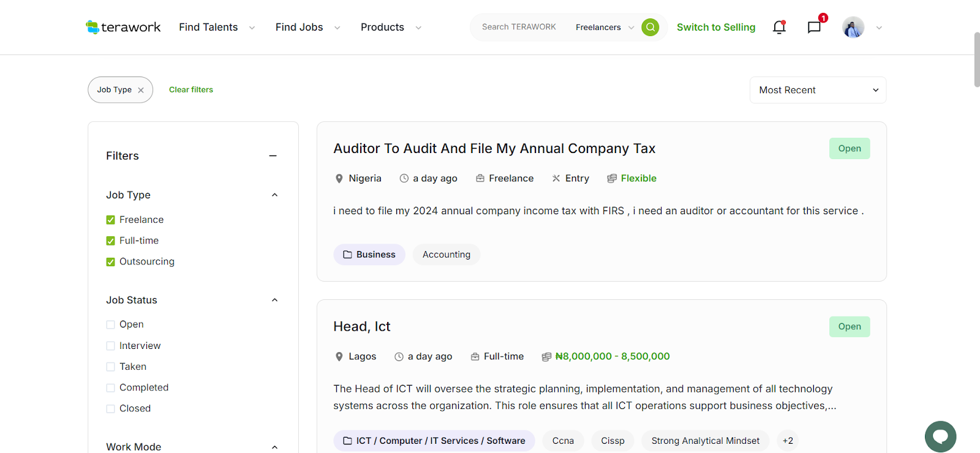Open the notifications bell icon

click(779, 28)
